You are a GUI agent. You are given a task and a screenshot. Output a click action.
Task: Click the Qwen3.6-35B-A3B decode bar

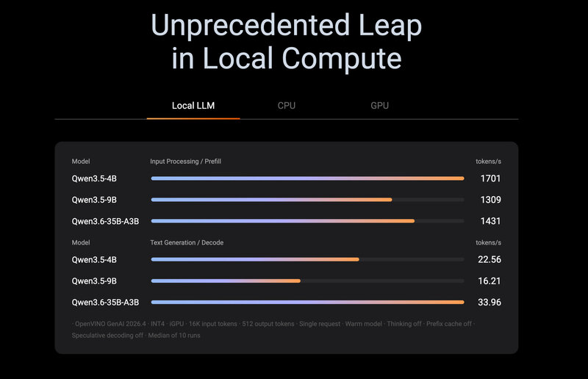coord(307,302)
